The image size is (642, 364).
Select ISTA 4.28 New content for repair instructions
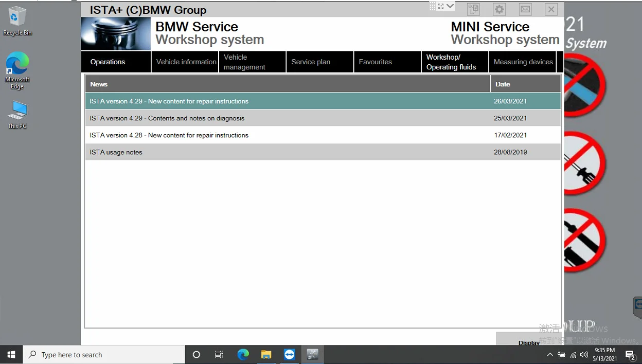coord(323,135)
